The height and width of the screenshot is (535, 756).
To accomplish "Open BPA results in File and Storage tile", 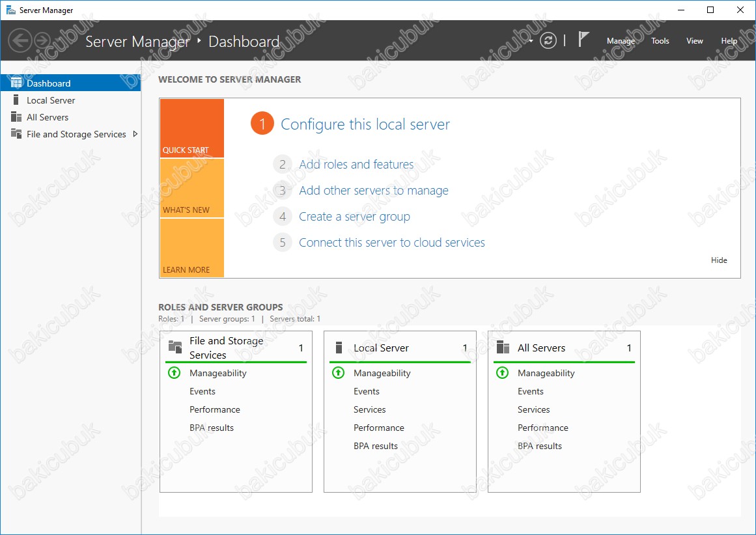I will [x=212, y=428].
